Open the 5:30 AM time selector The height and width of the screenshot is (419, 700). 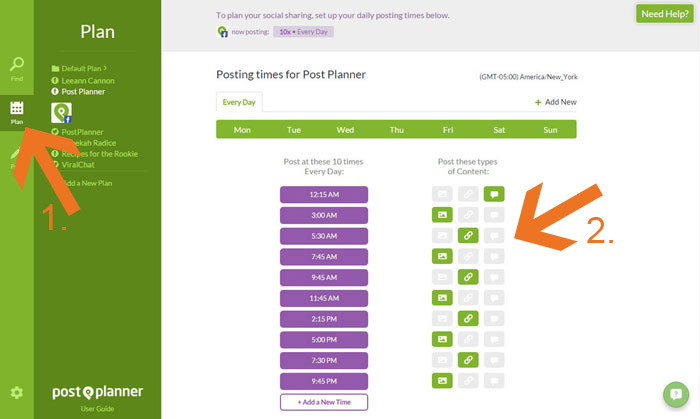324,236
